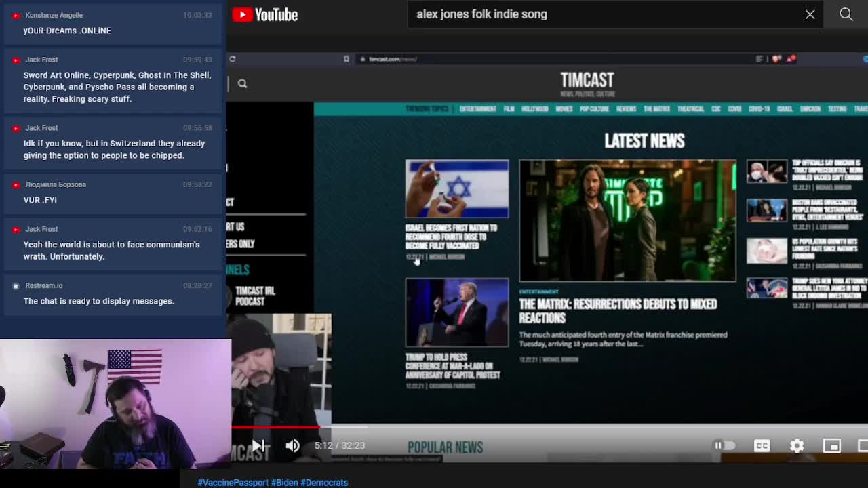Click the 'Sword Art Online, Cyperpunk' chat message
This screenshot has width=868, height=488.
click(117, 87)
